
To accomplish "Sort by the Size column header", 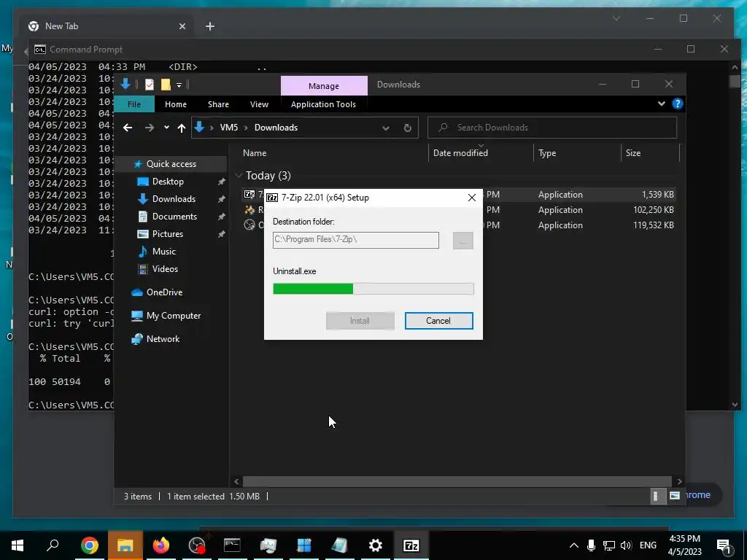I will pyautogui.click(x=632, y=153).
